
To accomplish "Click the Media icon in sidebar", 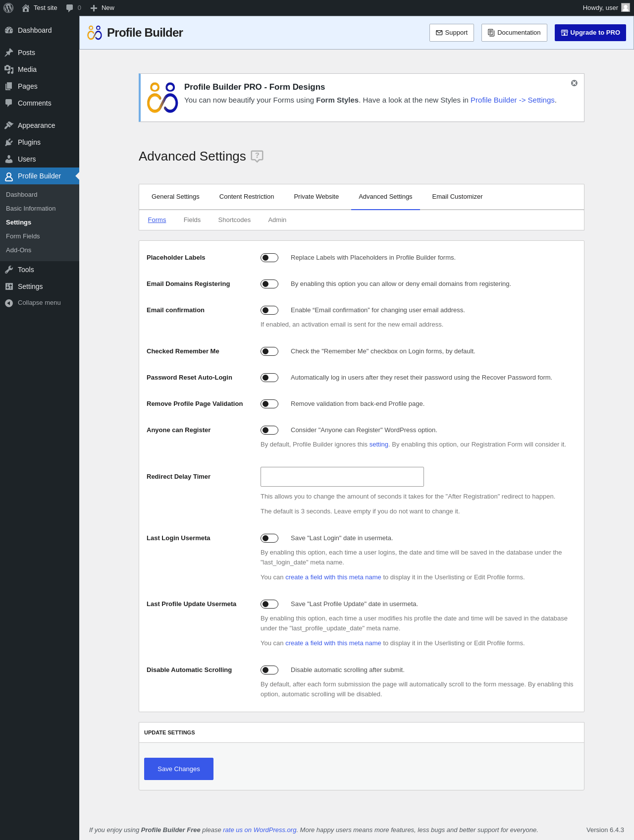I will 9,69.
